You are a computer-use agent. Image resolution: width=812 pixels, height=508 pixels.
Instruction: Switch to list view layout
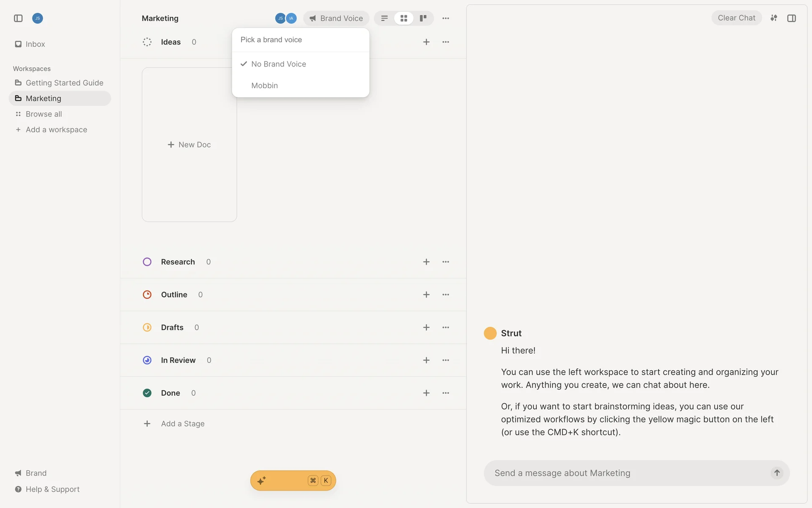click(384, 18)
